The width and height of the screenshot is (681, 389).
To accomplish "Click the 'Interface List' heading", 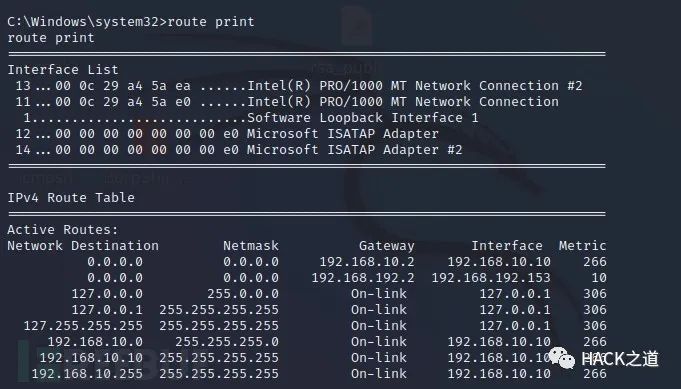I will (63, 69).
